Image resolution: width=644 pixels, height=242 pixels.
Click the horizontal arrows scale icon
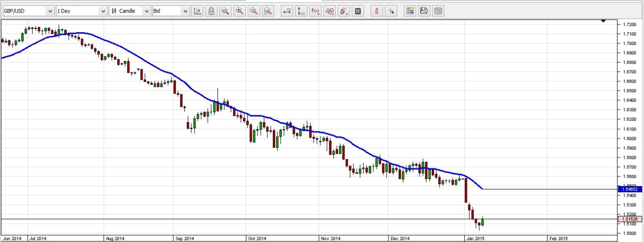[287, 11]
